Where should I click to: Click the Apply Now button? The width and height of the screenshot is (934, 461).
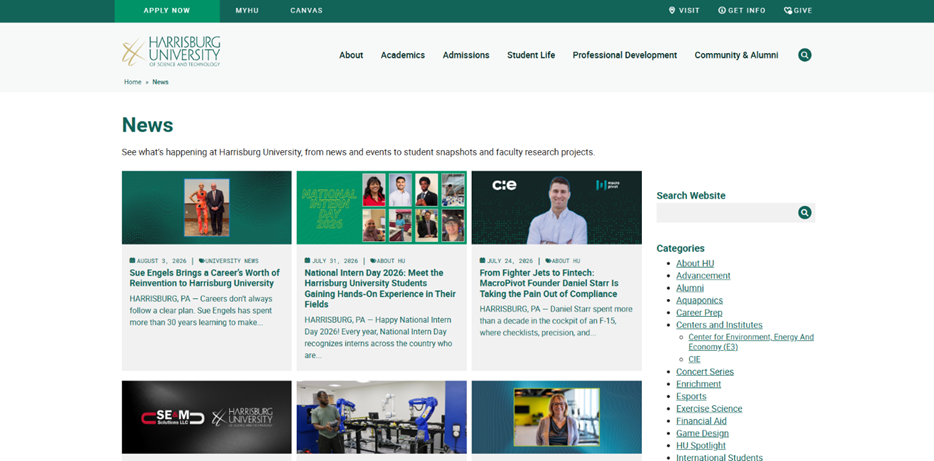(x=167, y=11)
